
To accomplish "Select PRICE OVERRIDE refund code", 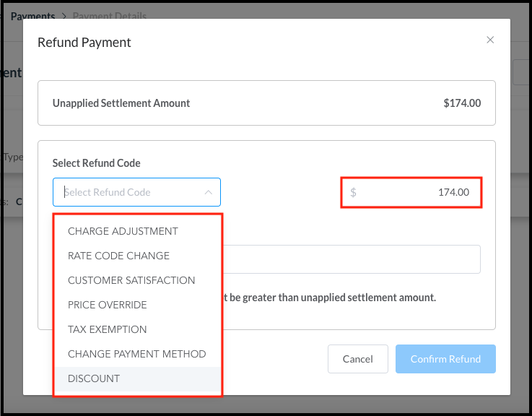I will click(x=107, y=305).
